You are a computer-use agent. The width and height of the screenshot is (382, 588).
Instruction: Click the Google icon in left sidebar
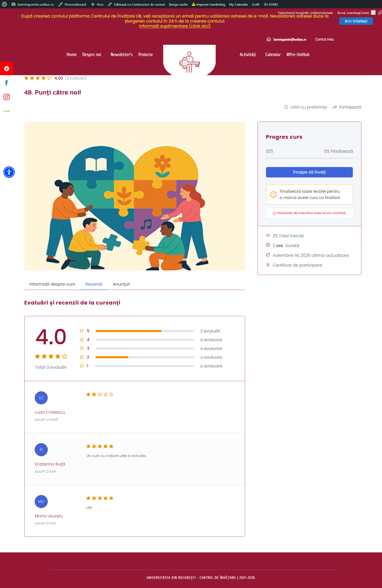coord(6,111)
